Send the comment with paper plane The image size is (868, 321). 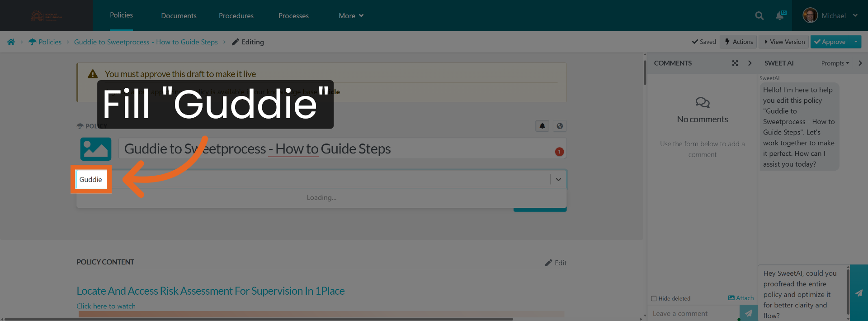tap(749, 313)
